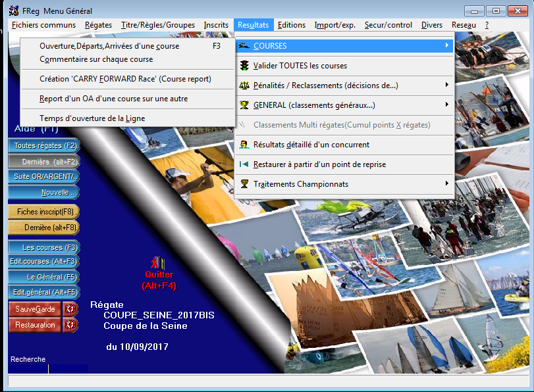Click the Restauration button
This screenshot has height=392, width=534.
click(x=35, y=325)
